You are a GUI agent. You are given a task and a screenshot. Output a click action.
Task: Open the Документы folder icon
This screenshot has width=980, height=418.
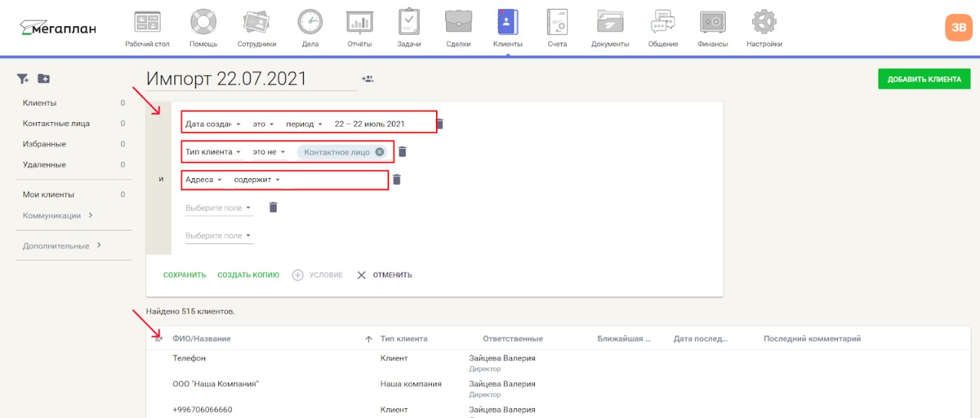[610, 22]
